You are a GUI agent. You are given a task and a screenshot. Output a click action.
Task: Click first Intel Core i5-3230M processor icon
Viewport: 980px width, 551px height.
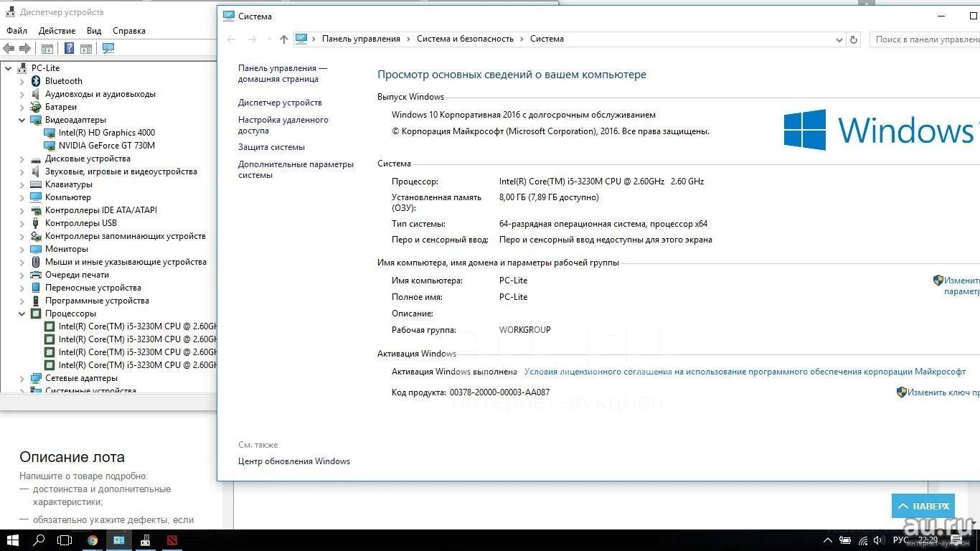50,326
